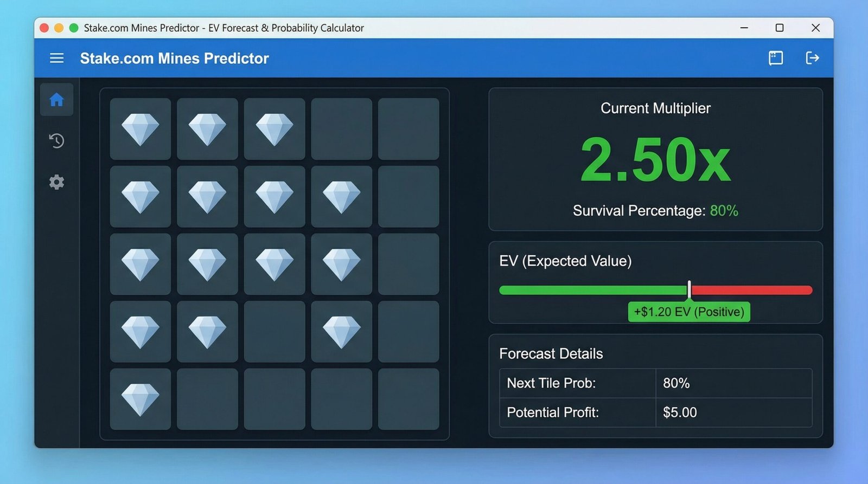Select the diamond tile in row five, column one

tap(141, 399)
